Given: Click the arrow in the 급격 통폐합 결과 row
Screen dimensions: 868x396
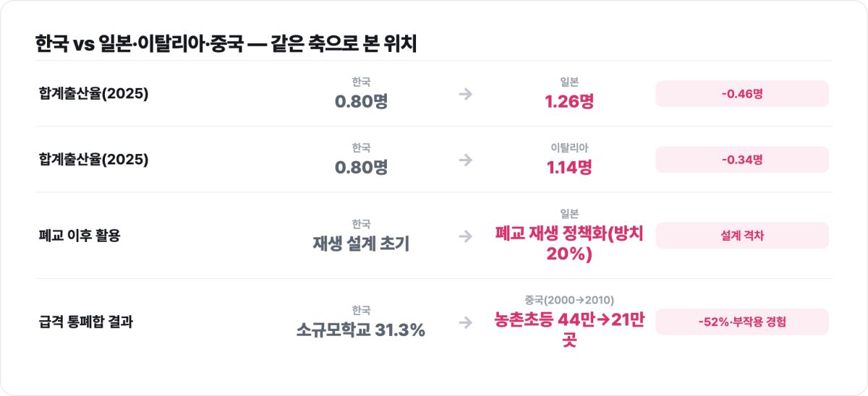Looking at the screenshot, I should [466, 322].
